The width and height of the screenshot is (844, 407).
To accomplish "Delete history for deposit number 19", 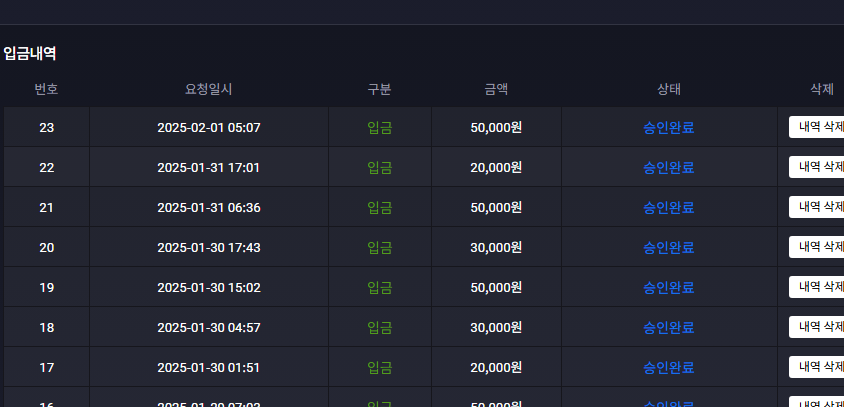I will click(x=817, y=287).
